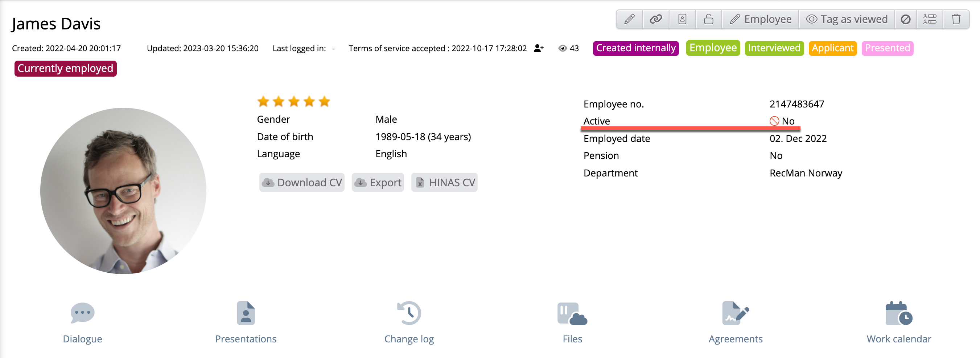The width and height of the screenshot is (980, 358).
Task: Open the ID card badge icon
Action: [682, 19]
